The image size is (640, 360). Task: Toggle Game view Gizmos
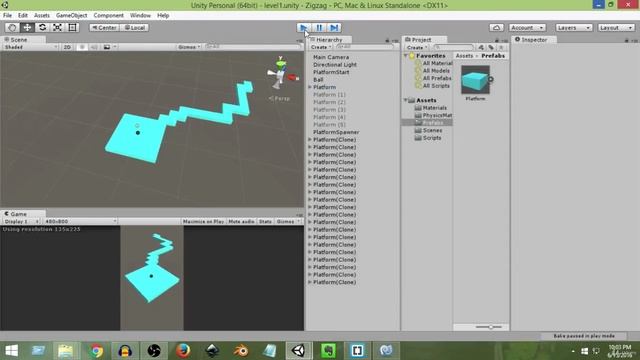pyautogui.click(x=287, y=221)
